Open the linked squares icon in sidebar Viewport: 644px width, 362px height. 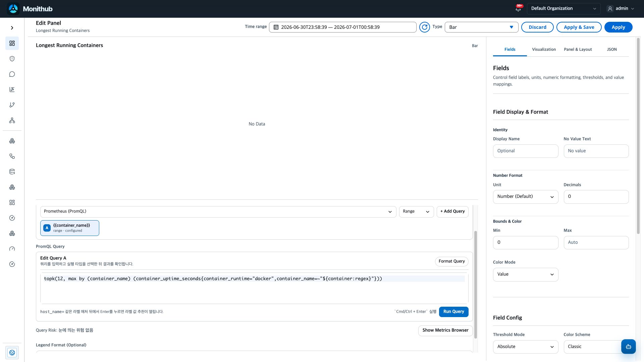[x=12, y=156]
